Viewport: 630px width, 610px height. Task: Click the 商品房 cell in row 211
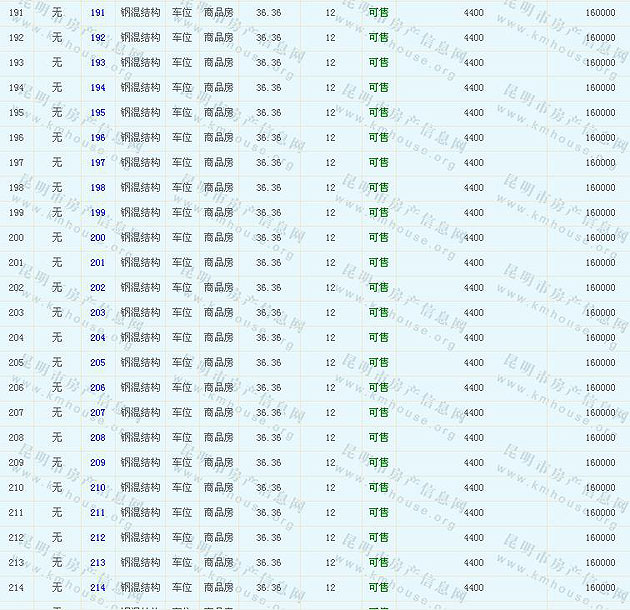tap(218, 513)
